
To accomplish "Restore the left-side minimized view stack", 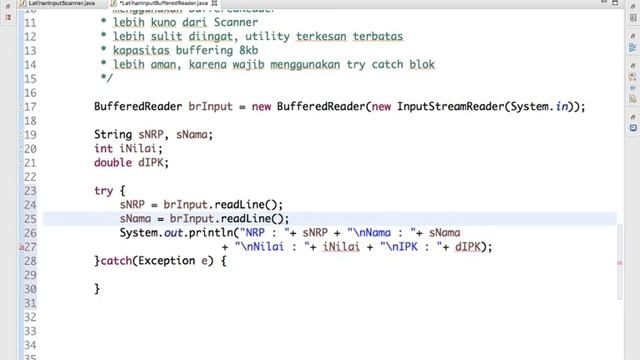I will tap(8, 6).
